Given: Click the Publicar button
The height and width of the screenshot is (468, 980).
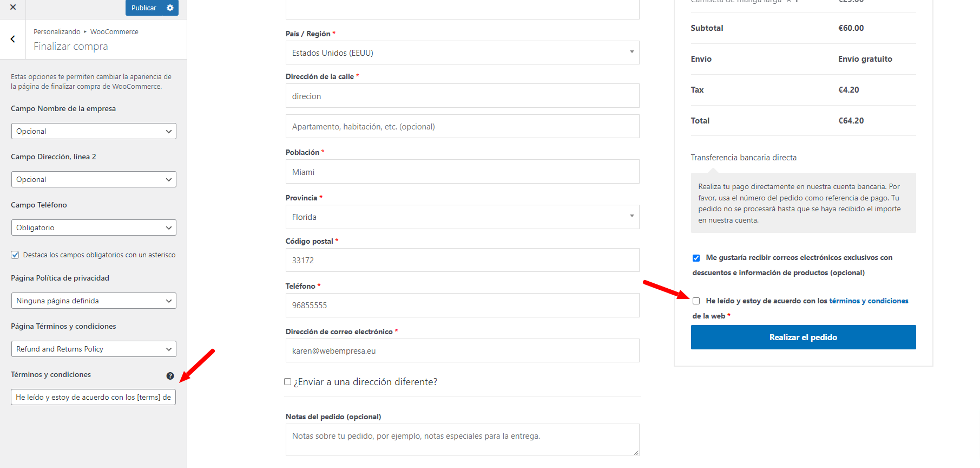Looking at the screenshot, I should pos(143,8).
